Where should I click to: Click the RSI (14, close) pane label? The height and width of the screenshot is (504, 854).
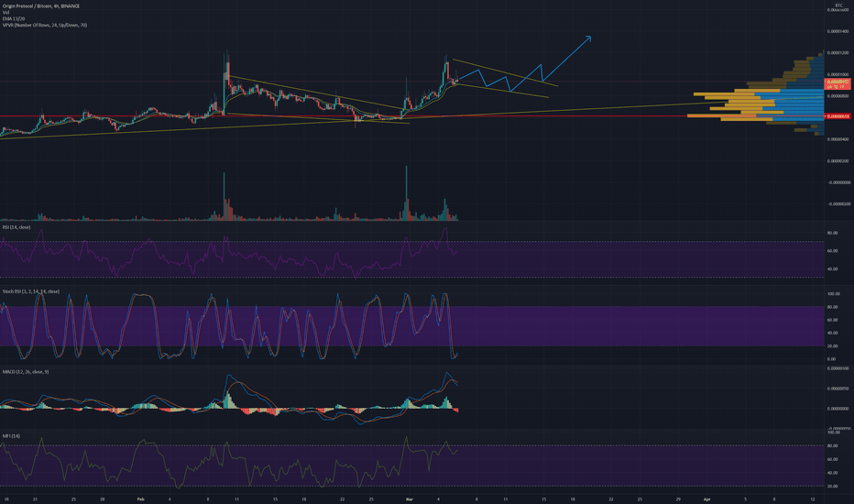click(x=16, y=227)
